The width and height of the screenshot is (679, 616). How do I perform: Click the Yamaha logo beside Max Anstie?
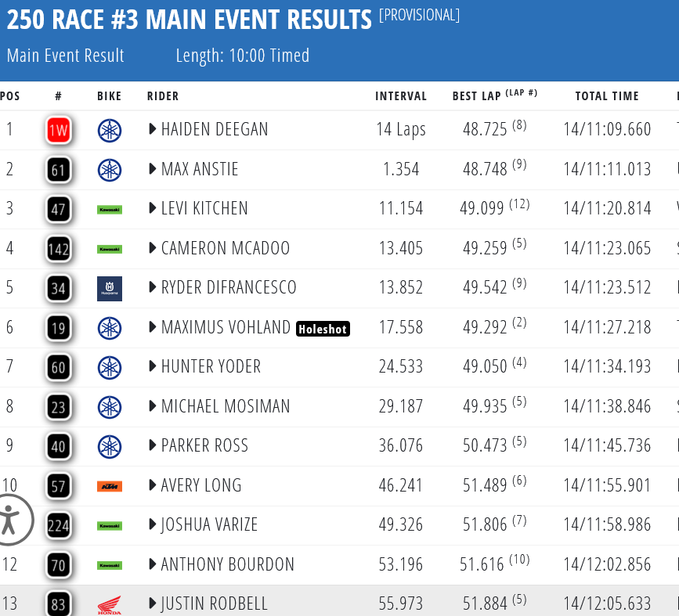(110, 170)
